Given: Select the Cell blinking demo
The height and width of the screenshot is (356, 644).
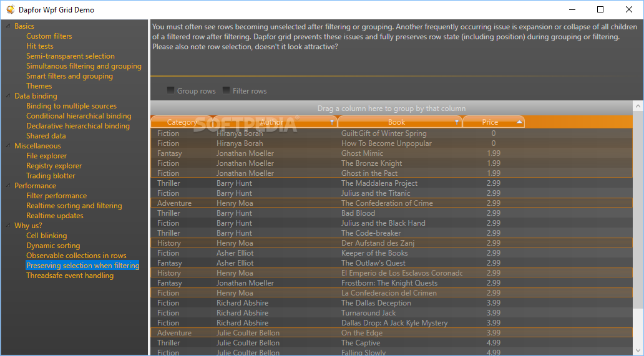Looking at the screenshot, I should coord(46,236).
